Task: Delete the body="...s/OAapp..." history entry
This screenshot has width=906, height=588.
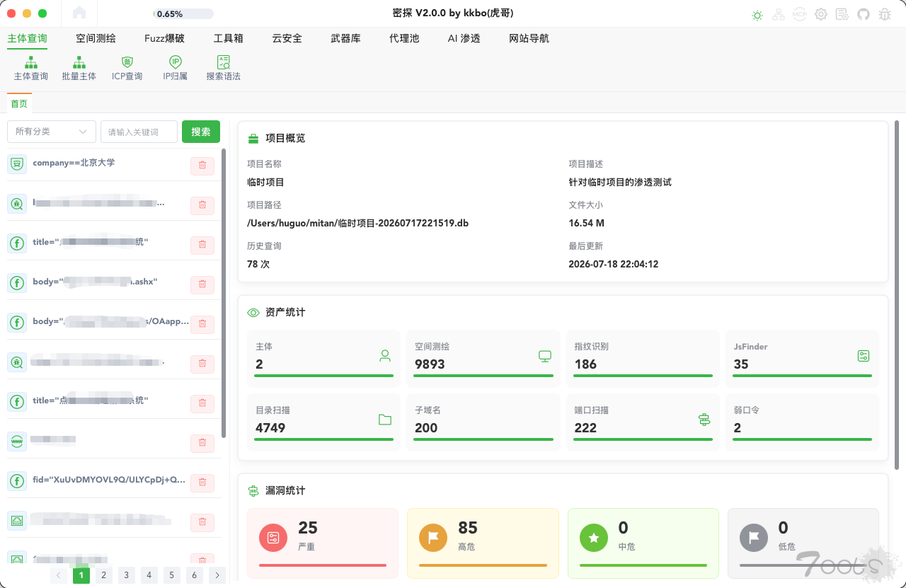Action: pyautogui.click(x=202, y=323)
